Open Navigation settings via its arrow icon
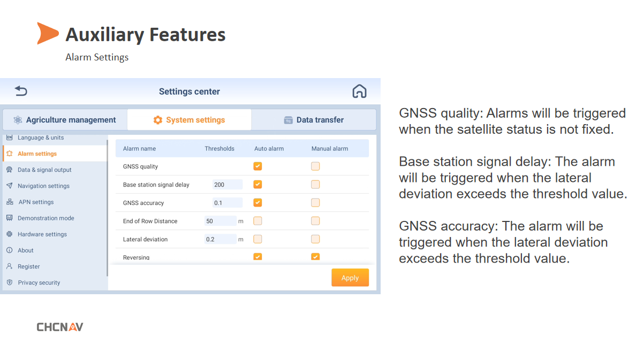The width and height of the screenshot is (644, 360). [x=9, y=186]
